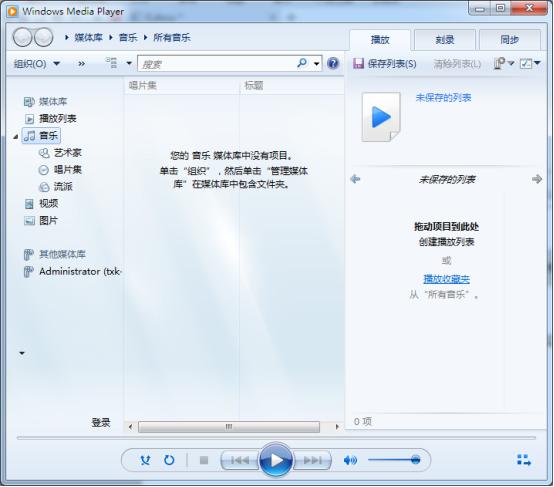Select 唱片集 under music
The image size is (554, 487).
(x=60, y=170)
